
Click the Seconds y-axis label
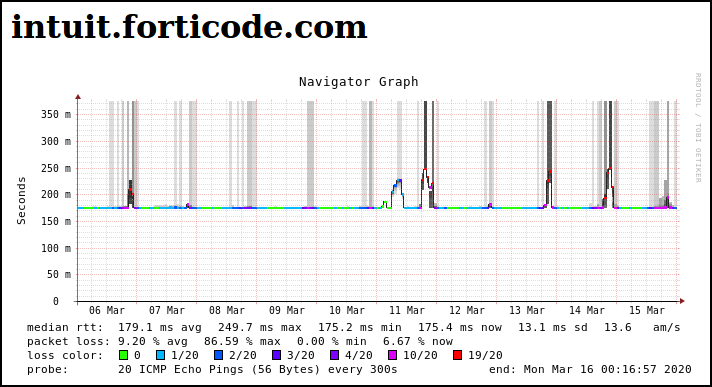pos(21,200)
